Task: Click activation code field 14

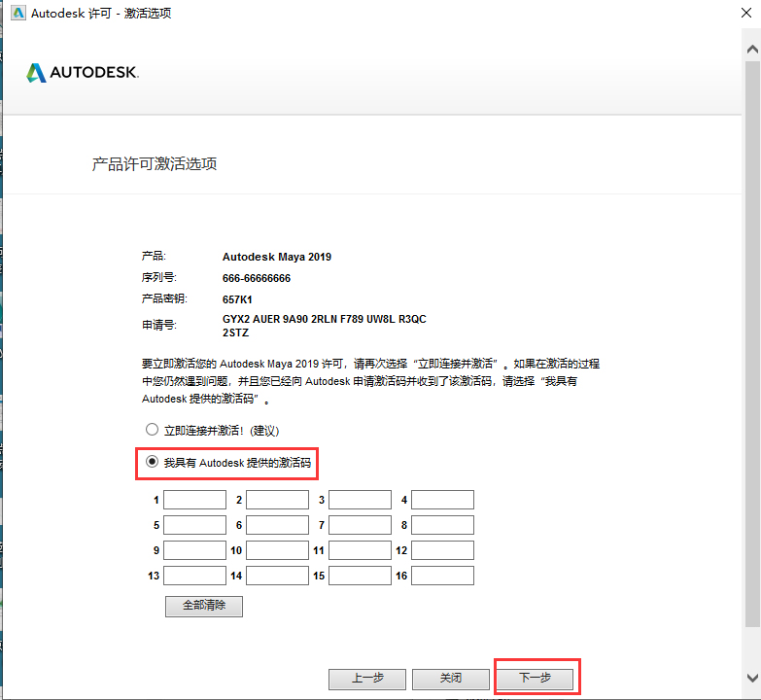Action: (277, 576)
